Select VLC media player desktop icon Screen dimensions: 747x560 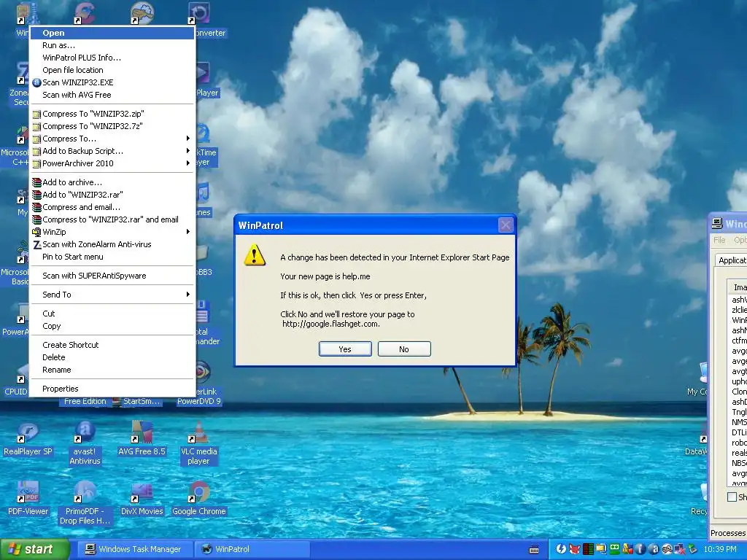[x=198, y=443]
